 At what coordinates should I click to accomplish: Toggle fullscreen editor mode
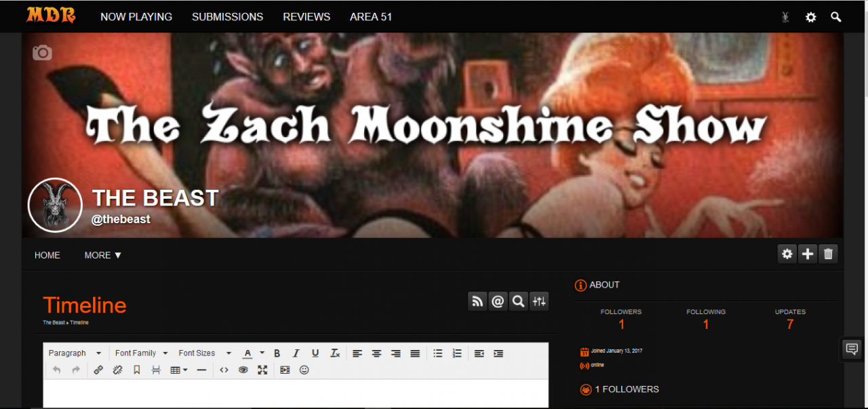(x=262, y=370)
